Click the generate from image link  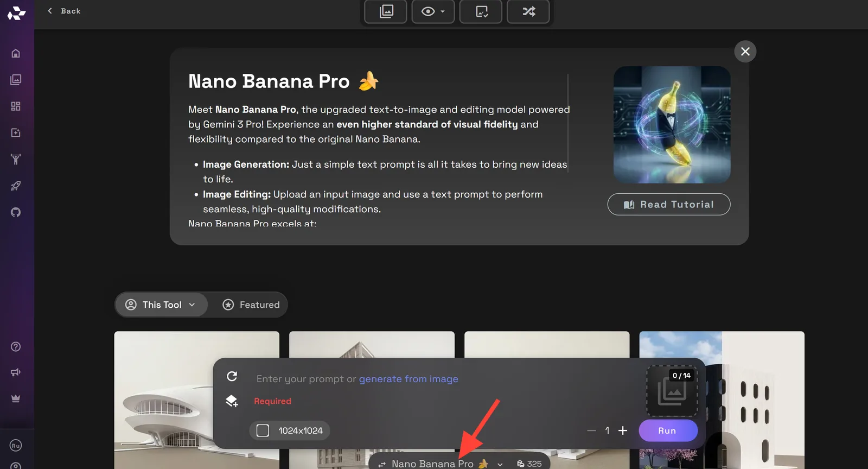pyautogui.click(x=409, y=379)
